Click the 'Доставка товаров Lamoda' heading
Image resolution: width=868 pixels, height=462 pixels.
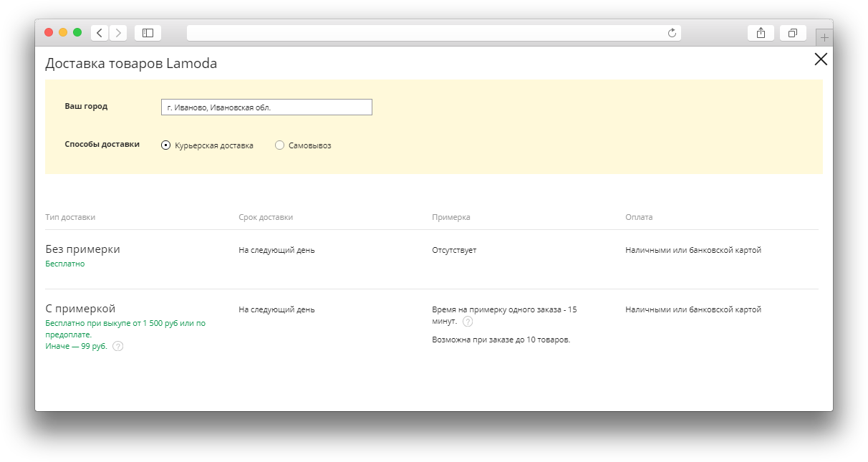click(131, 64)
